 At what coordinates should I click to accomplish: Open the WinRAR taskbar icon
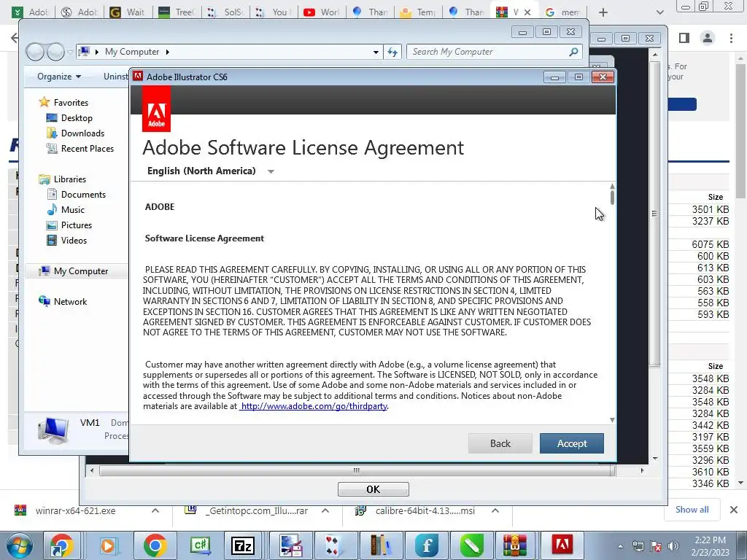coord(514,545)
